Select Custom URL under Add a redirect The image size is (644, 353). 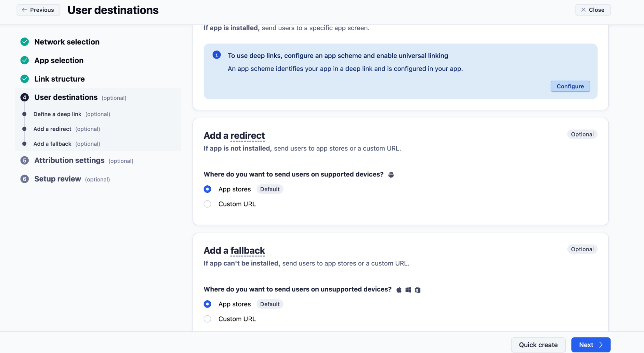point(207,204)
